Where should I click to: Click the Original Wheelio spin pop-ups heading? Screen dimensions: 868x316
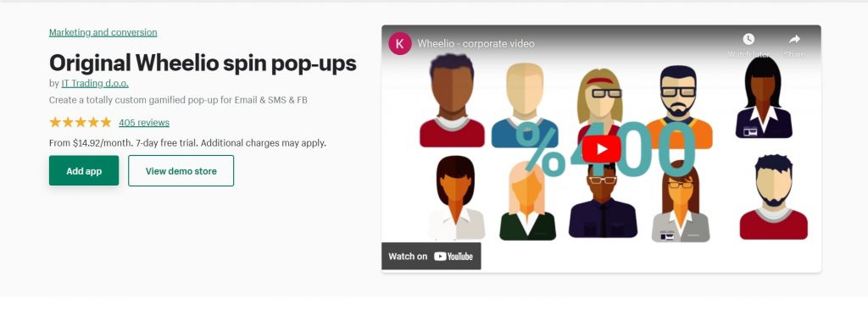click(x=203, y=63)
